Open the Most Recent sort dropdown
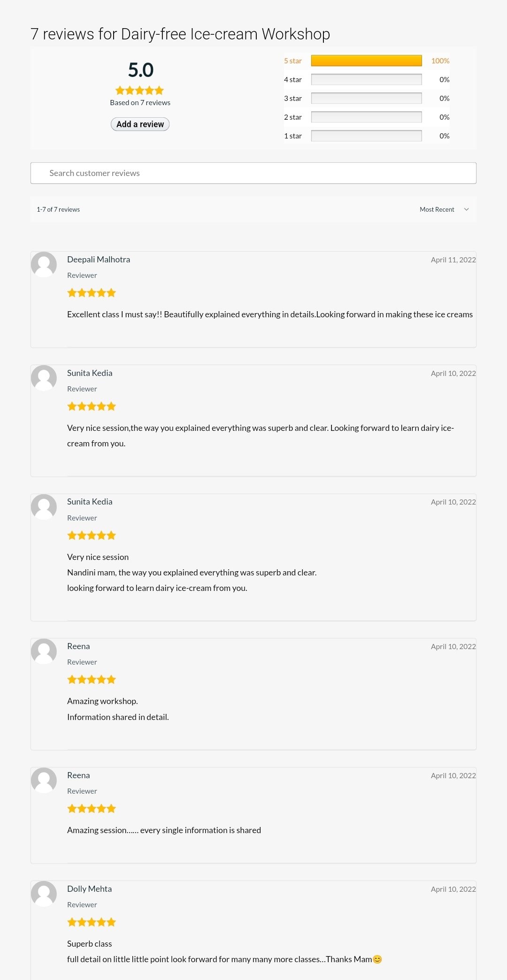Image resolution: width=507 pixels, height=980 pixels. (x=437, y=209)
